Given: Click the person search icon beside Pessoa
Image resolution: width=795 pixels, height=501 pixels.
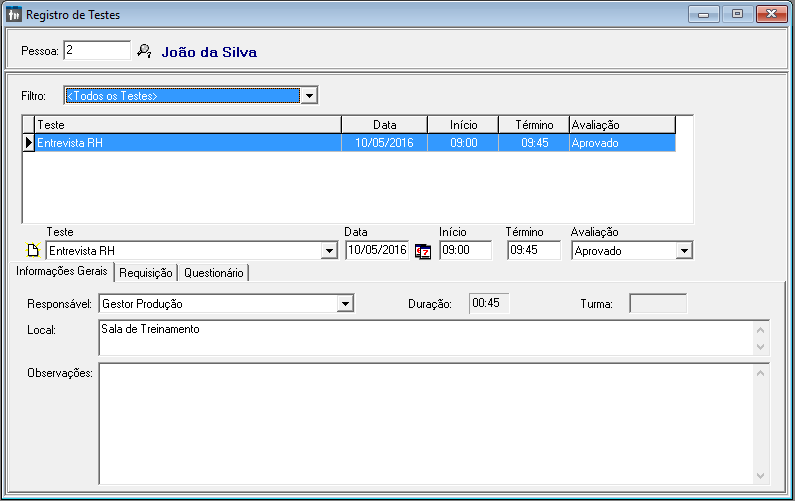Looking at the screenshot, I should [144, 51].
